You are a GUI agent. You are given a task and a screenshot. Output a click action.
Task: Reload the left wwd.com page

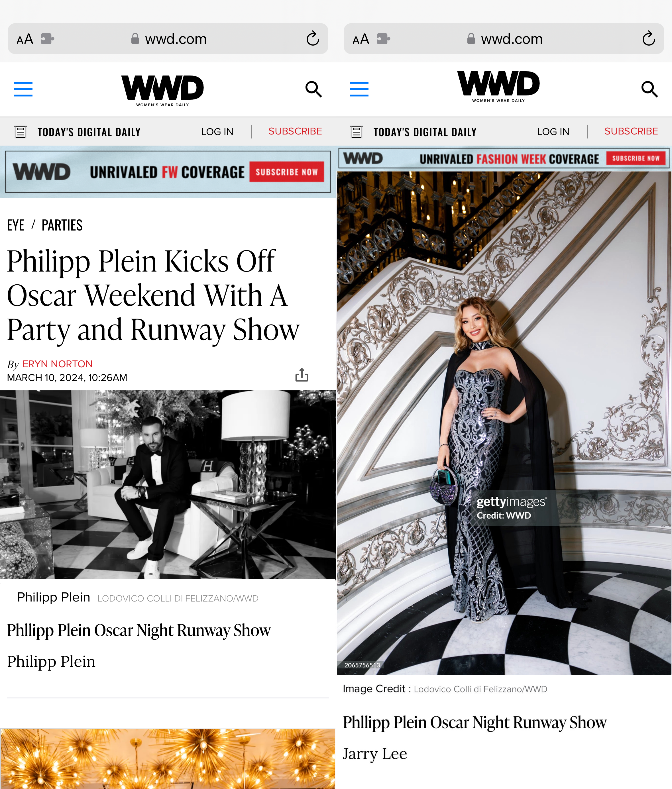pos(313,38)
